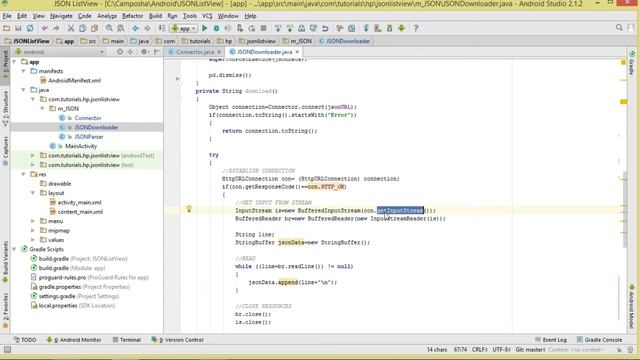Image resolution: width=640 pixels, height=360 pixels.
Task: Expand the androidTest package node
Action: 33,156
